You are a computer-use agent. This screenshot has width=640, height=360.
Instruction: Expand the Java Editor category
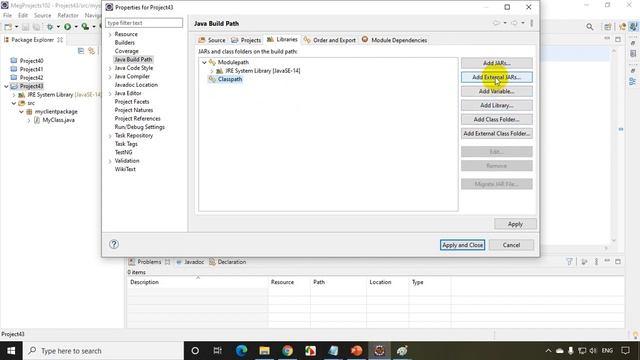[x=110, y=93]
